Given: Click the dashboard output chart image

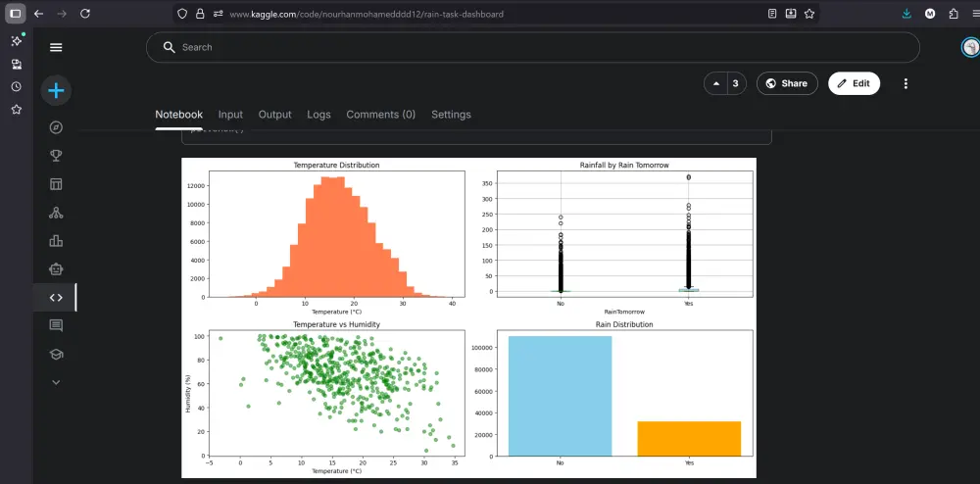Looking at the screenshot, I should pyautogui.click(x=468, y=317).
